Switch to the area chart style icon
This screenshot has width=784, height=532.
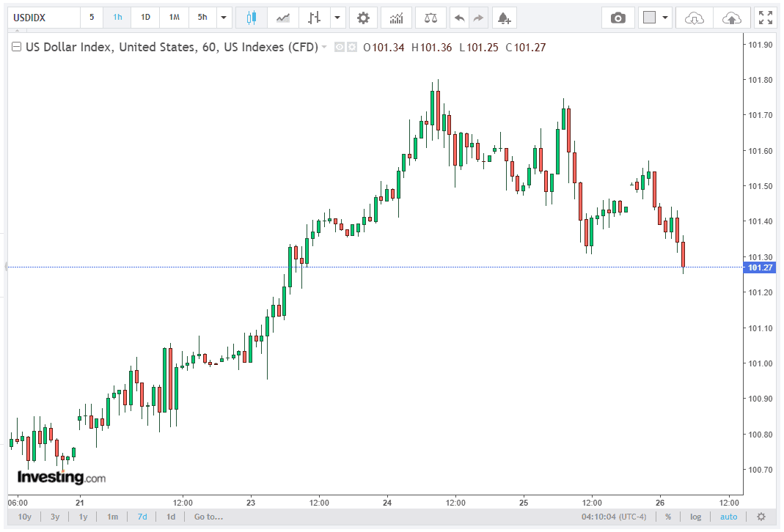click(x=283, y=18)
